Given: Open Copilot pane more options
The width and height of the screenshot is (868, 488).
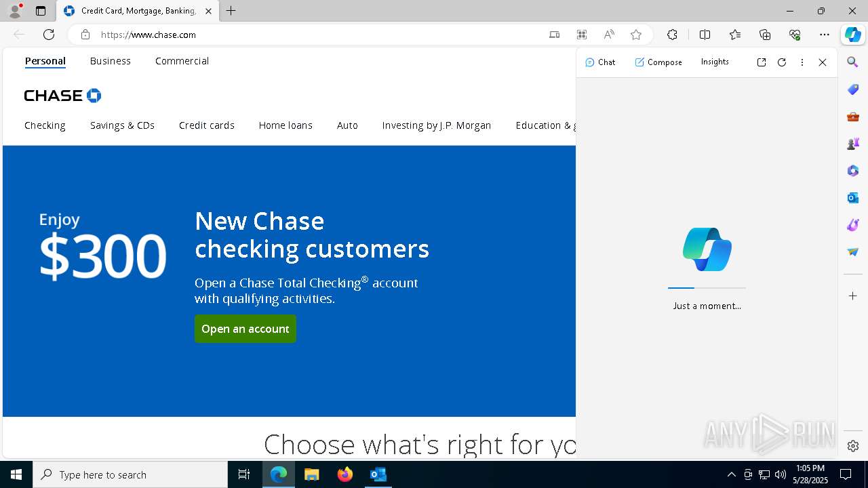Looking at the screenshot, I should click(x=802, y=62).
